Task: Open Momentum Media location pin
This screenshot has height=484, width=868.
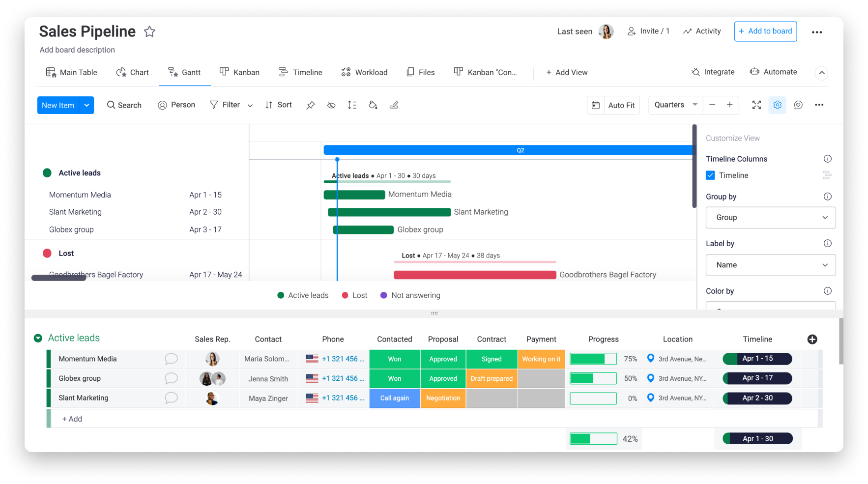Action: [651, 358]
